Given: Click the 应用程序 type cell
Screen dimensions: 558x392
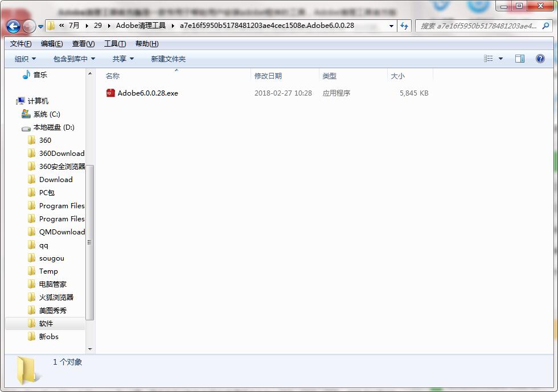Looking at the screenshot, I should pos(337,93).
